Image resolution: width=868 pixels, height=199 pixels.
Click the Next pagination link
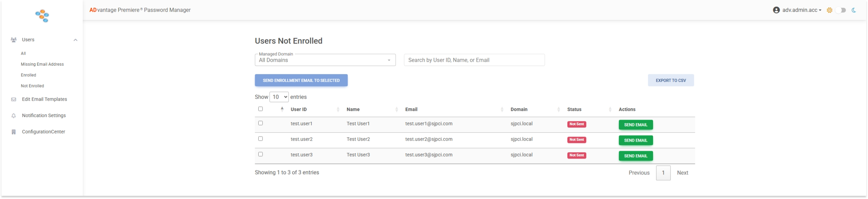[x=682, y=173]
